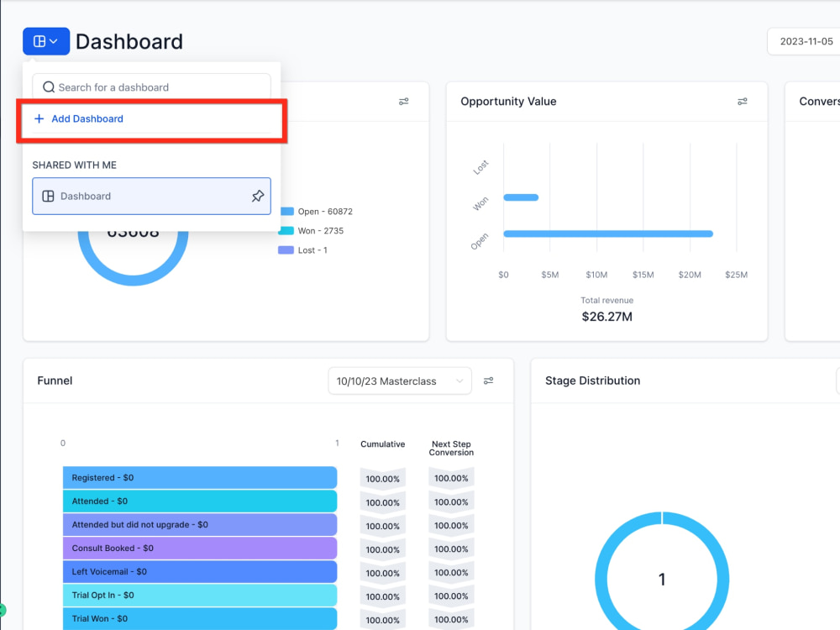Click the Open bar in Opportunity Value

[608, 234]
